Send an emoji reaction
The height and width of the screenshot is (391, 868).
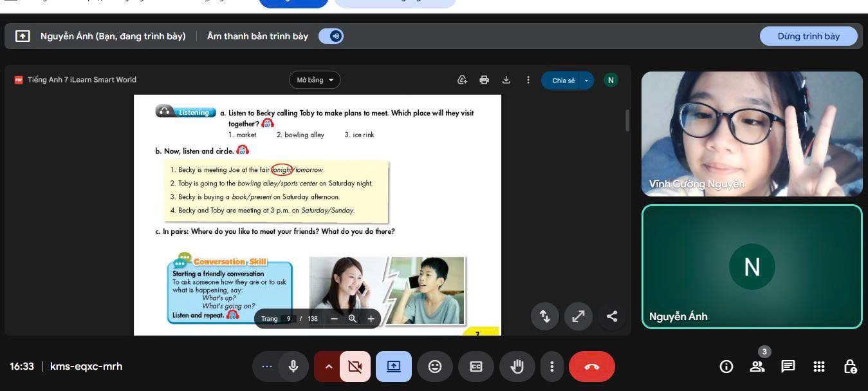pyautogui.click(x=435, y=367)
